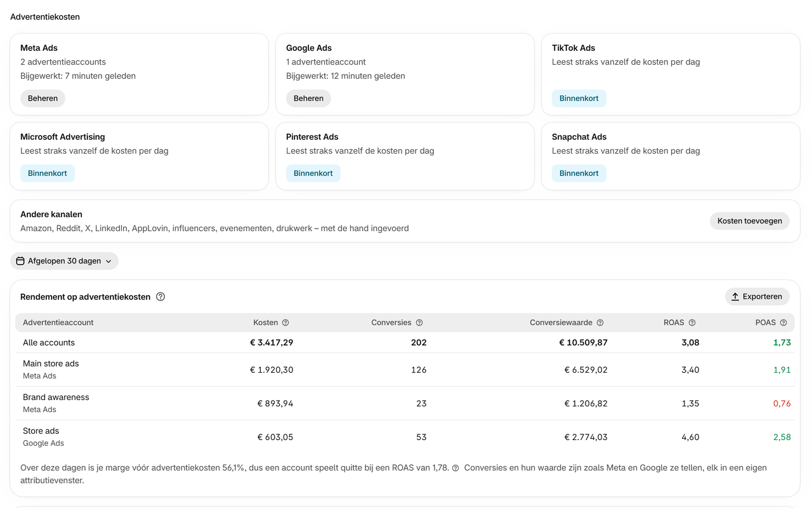
Task: Click the ROAS value 3,40
Action: tap(690, 370)
